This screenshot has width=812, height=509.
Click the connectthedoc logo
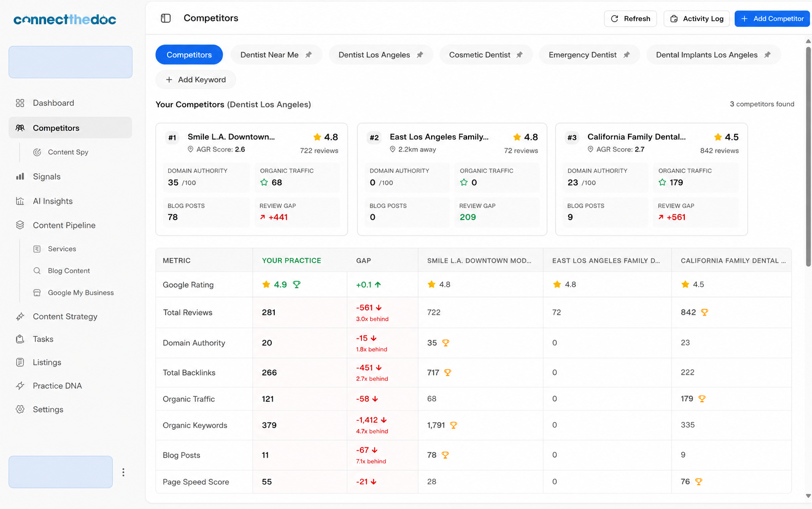[65, 19]
